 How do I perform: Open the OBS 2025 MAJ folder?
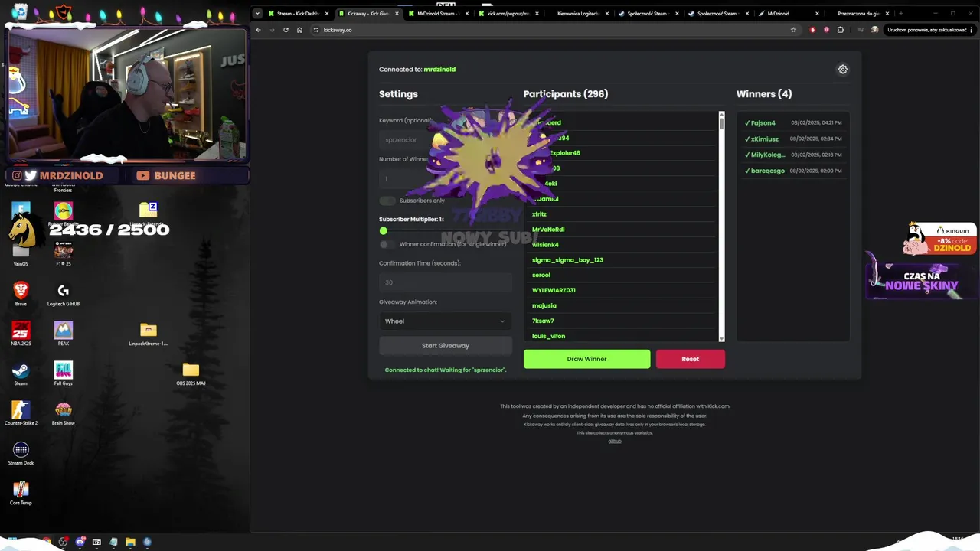coord(191,373)
